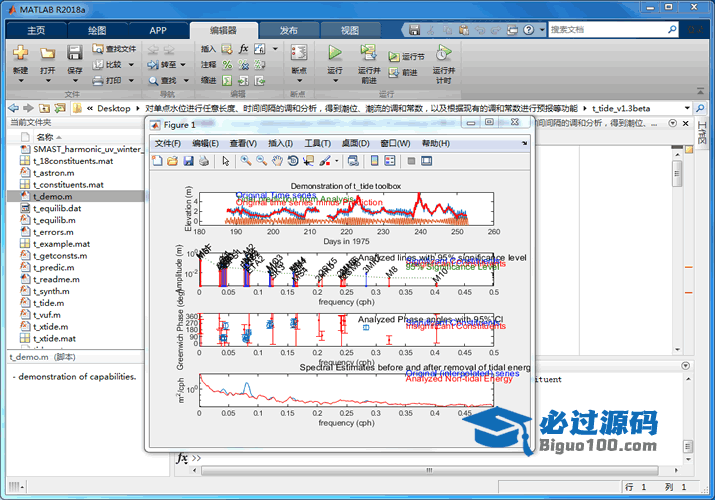
Task: Click the Hide Plot Tools icon in Figure 1
Action: point(411,161)
